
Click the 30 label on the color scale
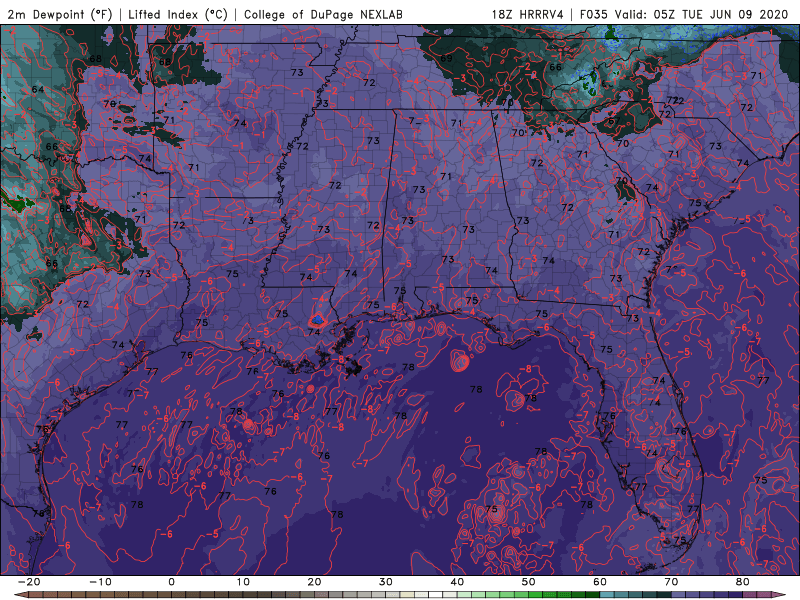click(x=386, y=582)
